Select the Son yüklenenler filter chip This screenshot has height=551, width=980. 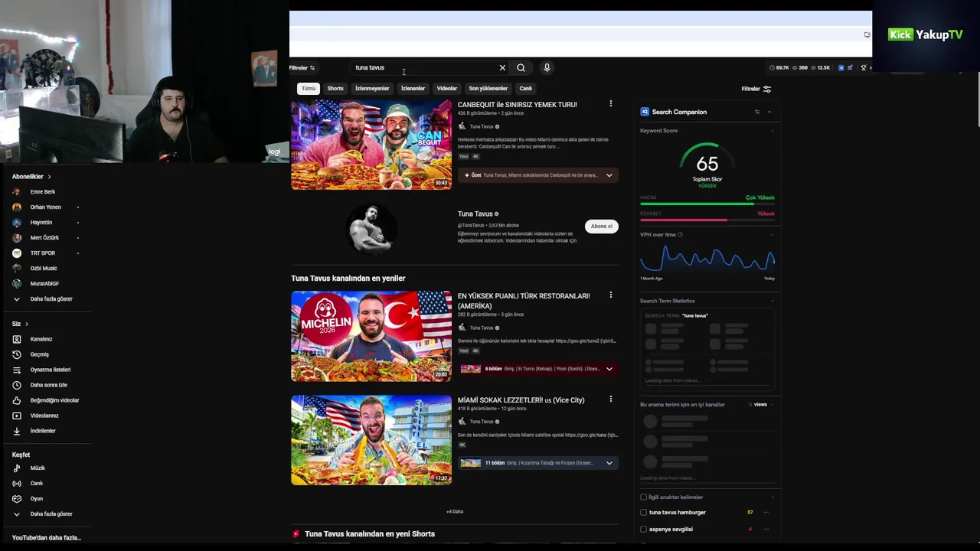point(488,89)
